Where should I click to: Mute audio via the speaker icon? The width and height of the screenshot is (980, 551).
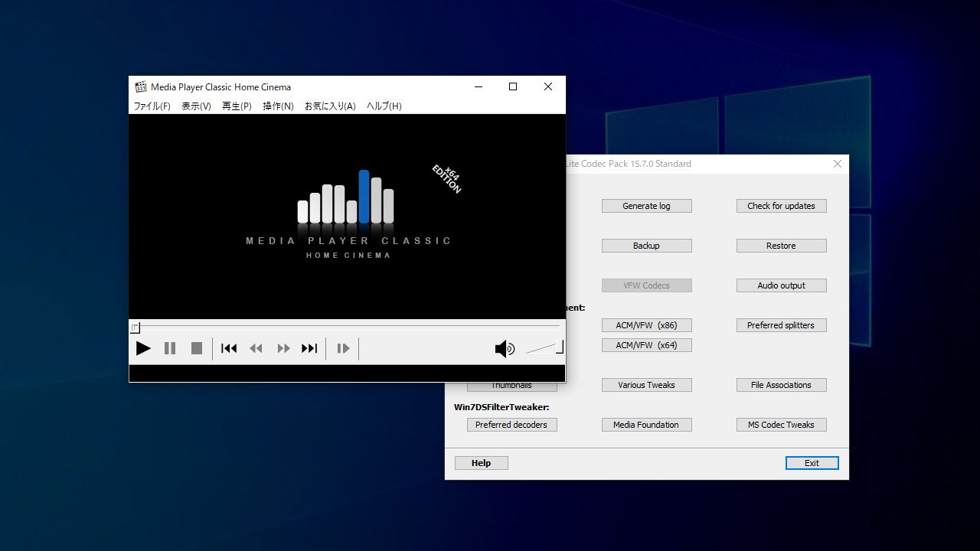505,349
